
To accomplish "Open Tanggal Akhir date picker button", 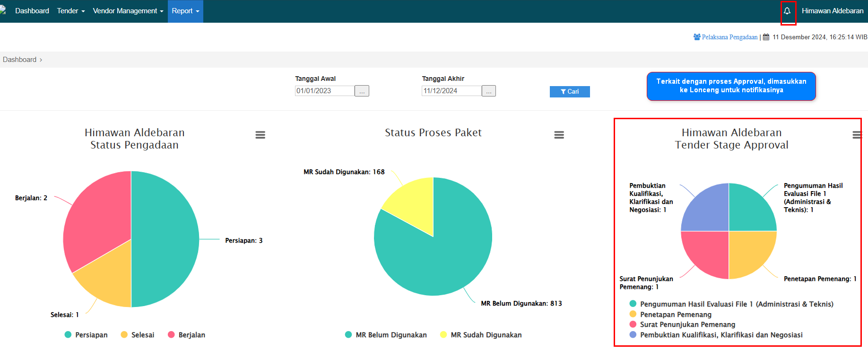I will (x=488, y=91).
